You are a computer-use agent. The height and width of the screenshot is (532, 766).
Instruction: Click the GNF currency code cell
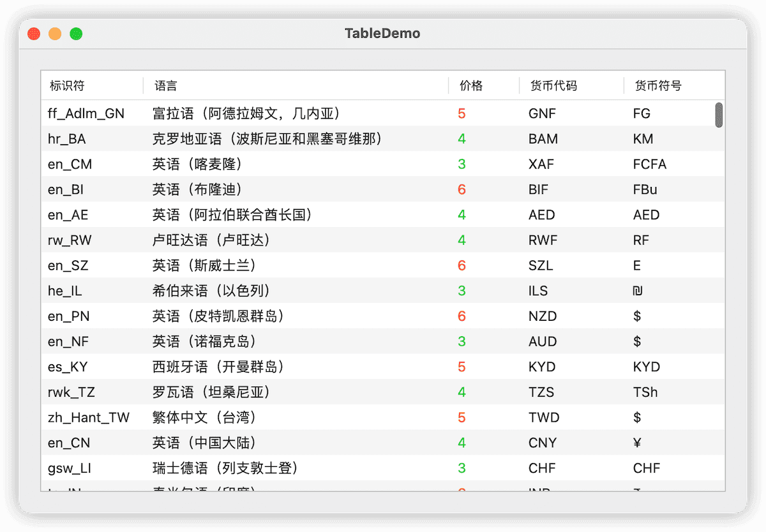click(541, 113)
